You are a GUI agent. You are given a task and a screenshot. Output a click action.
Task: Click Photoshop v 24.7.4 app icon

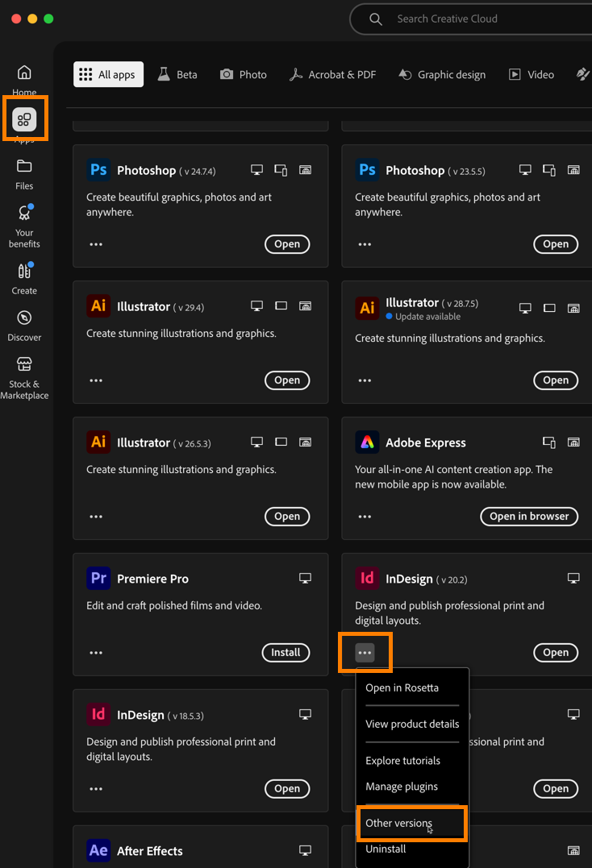click(98, 170)
